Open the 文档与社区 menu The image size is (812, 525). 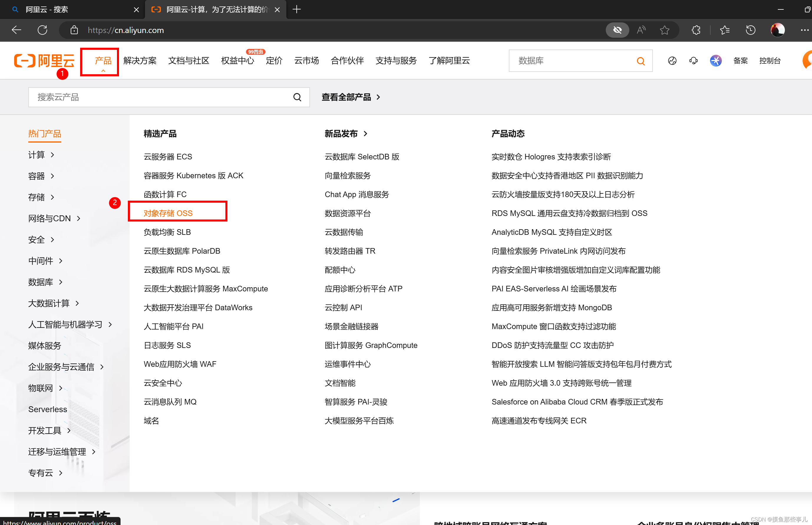tap(189, 61)
